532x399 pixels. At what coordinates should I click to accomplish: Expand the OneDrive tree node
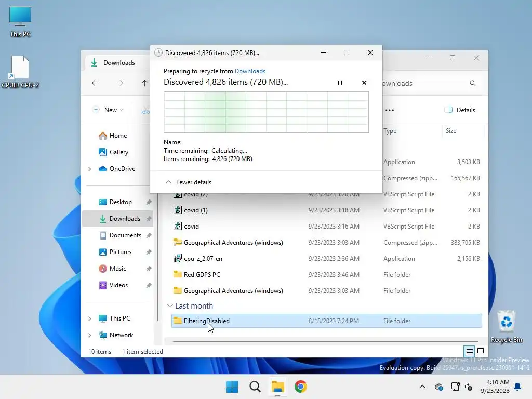point(89,169)
